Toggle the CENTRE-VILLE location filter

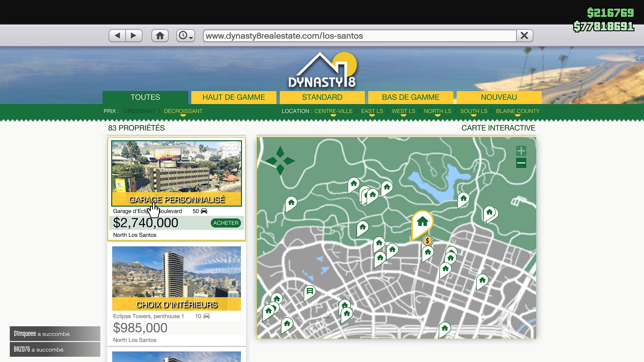[333, 111]
